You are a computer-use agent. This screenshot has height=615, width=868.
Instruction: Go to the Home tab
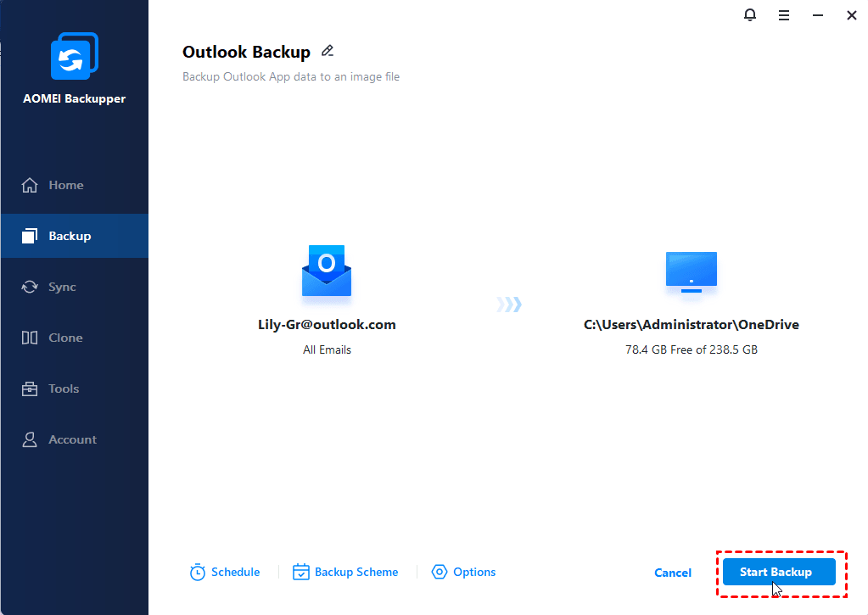(65, 185)
